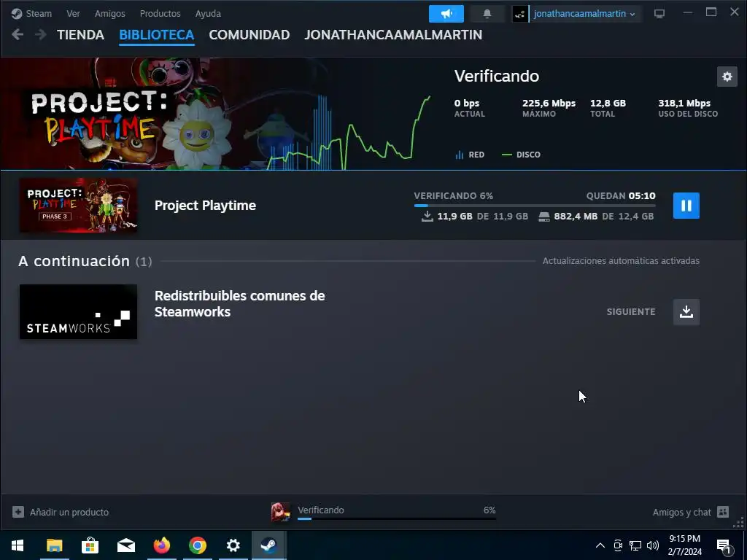Open File Explorer from taskbar
This screenshot has height=560, width=747.
[54, 545]
